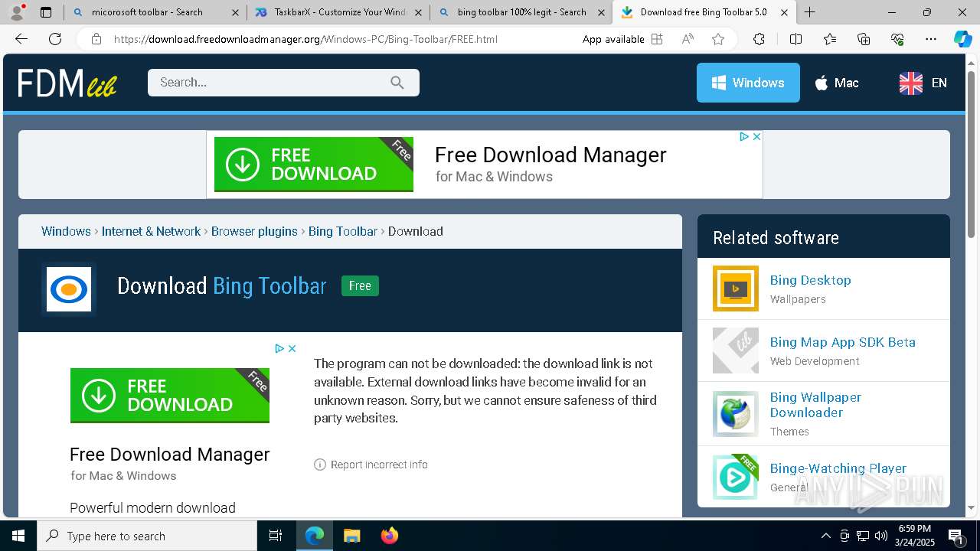This screenshot has width=980, height=551.
Task: Open the Windows Start menu
Action: click(x=18, y=536)
